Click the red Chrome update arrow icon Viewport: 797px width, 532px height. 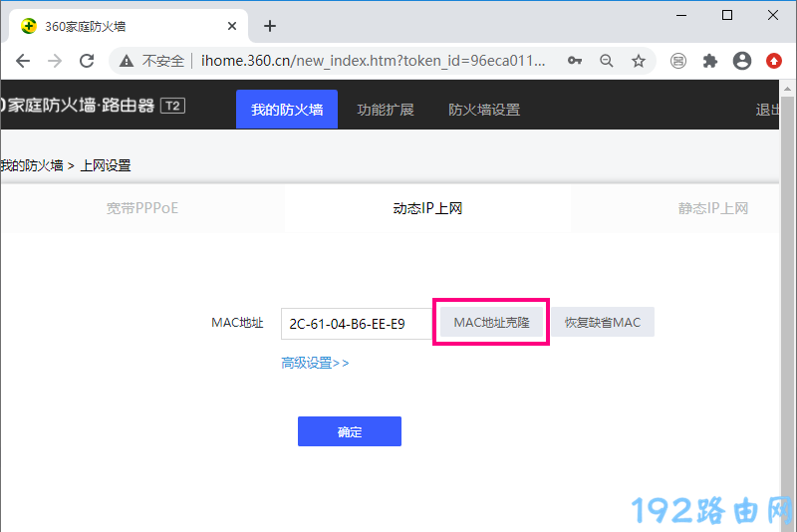point(774,61)
